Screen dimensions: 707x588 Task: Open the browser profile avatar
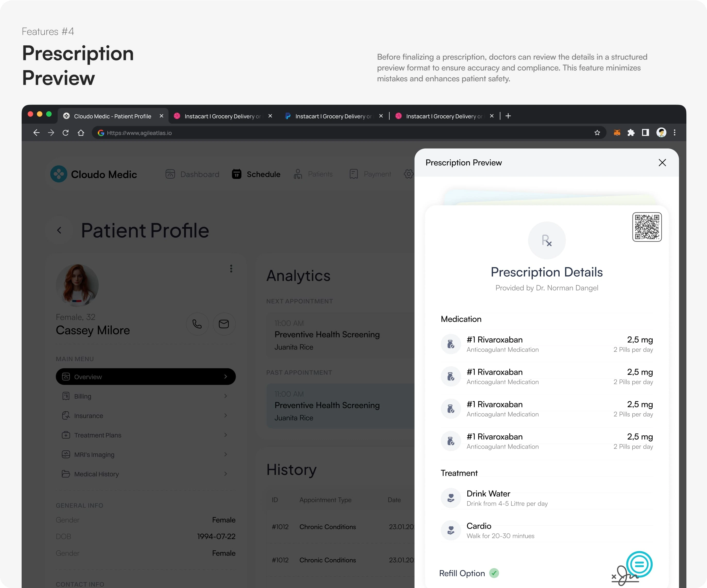pos(661,133)
